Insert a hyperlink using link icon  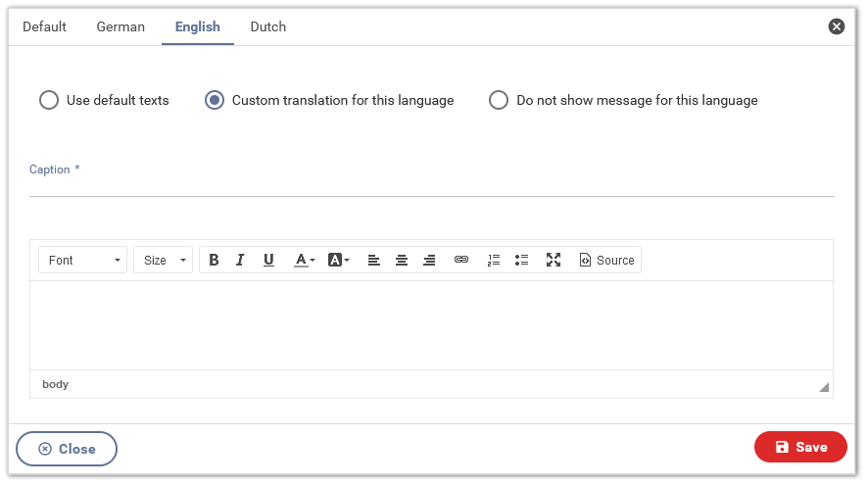pyautogui.click(x=461, y=261)
